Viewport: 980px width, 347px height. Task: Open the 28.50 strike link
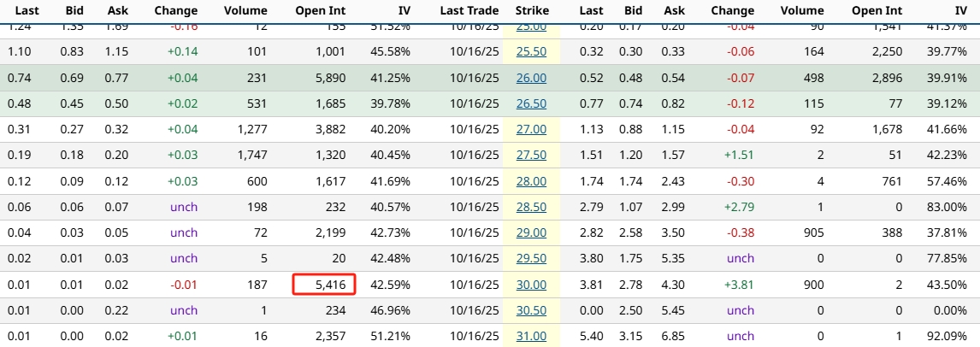coord(531,207)
